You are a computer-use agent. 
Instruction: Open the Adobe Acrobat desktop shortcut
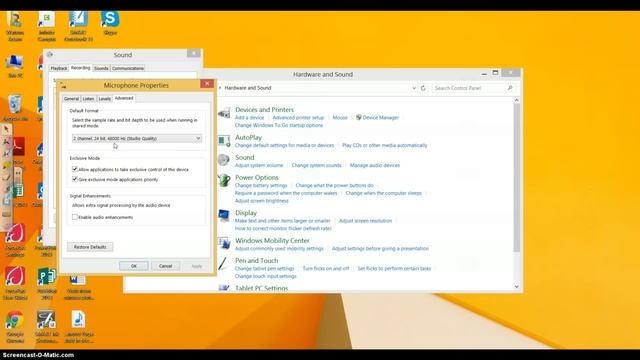coord(18,147)
